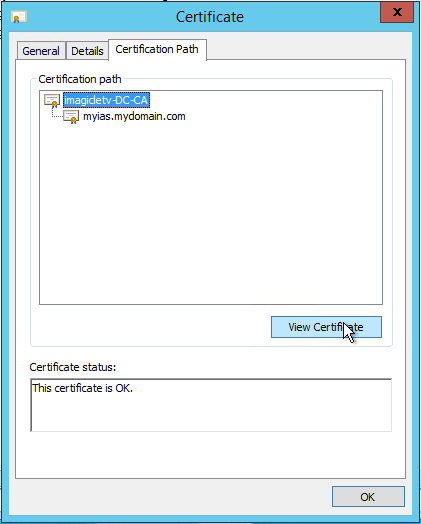This screenshot has width=421, height=524.
Task: Close the Certificate dialog with X
Action: 397,12
